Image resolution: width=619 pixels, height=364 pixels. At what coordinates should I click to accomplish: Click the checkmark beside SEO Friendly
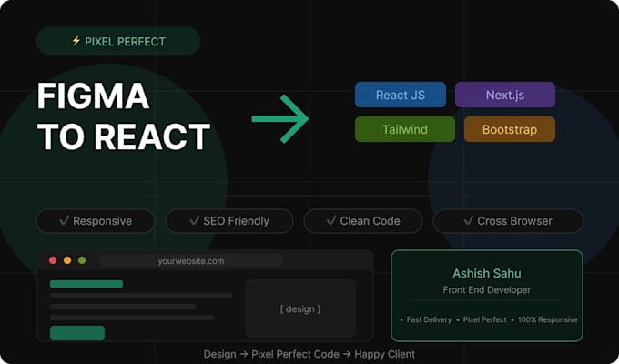point(195,220)
